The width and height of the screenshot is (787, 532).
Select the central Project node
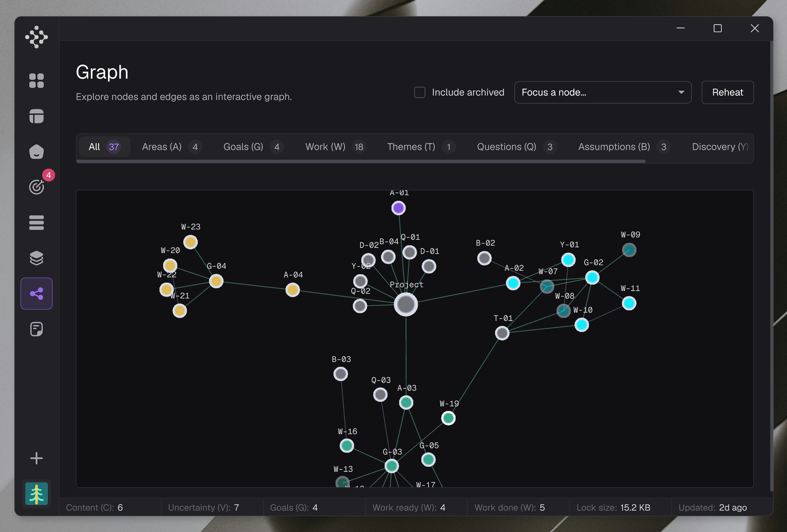click(406, 304)
